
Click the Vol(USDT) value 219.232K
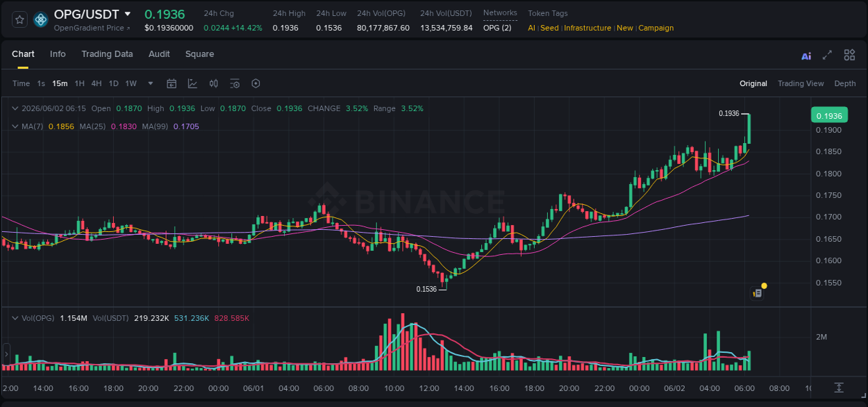tap(150, 318)
